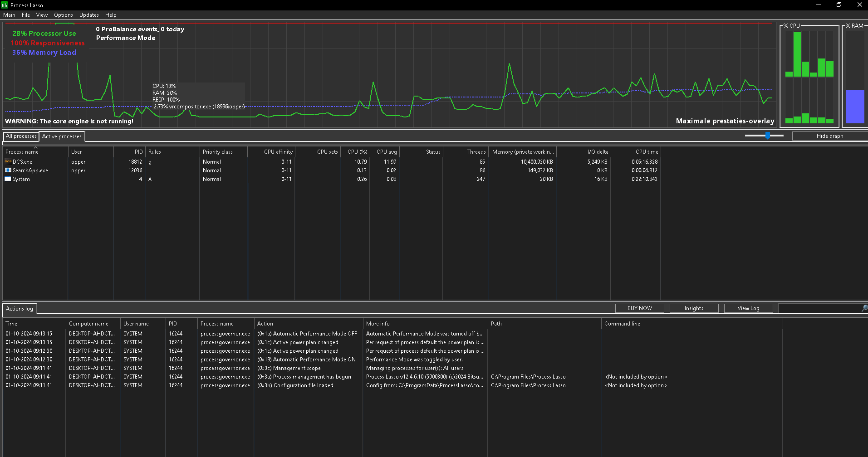Select Automatic Performance Mode ON log entry
The width and height of the screenshot is (868, 457).
click(x=393, y=360)
